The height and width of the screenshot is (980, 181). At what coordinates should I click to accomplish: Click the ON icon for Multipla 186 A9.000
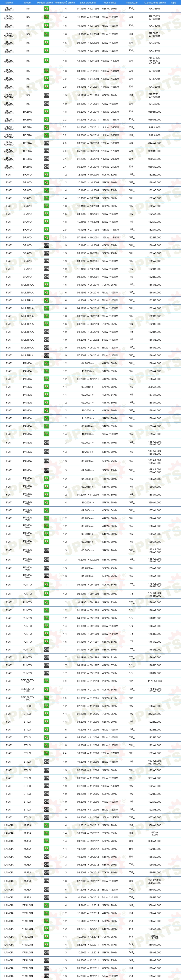[x=46, y=347]
